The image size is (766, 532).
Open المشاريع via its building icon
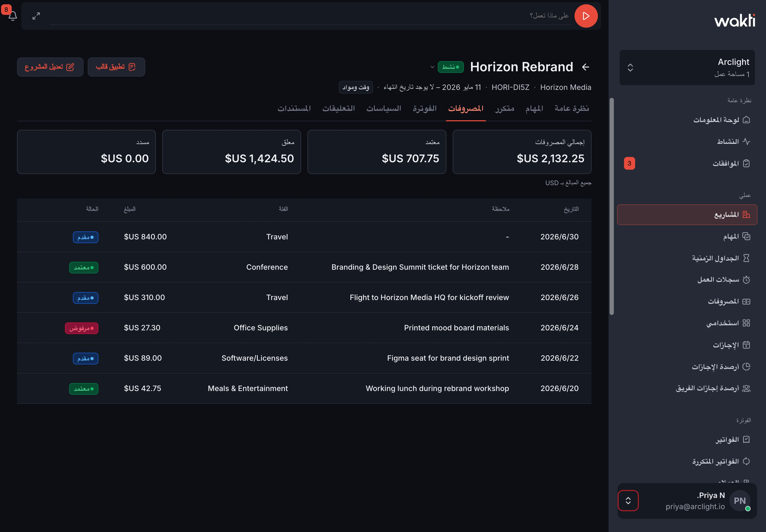(746, 215)
